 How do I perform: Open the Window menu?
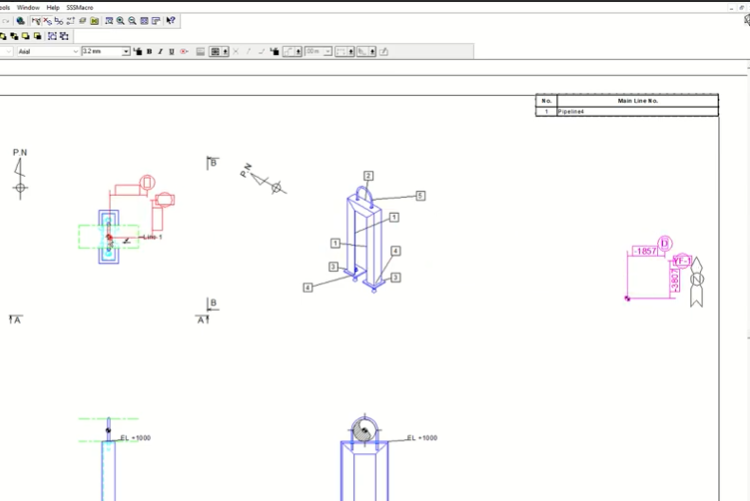(30, 7)
